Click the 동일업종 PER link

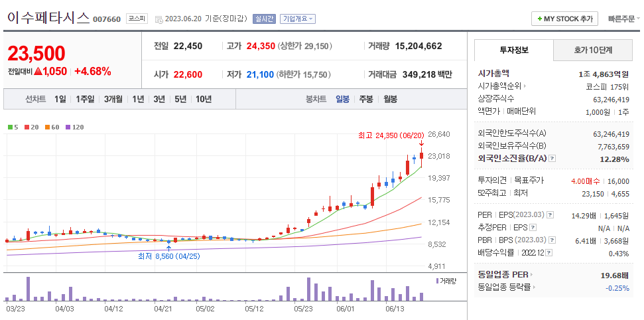[x=503, y=275]
